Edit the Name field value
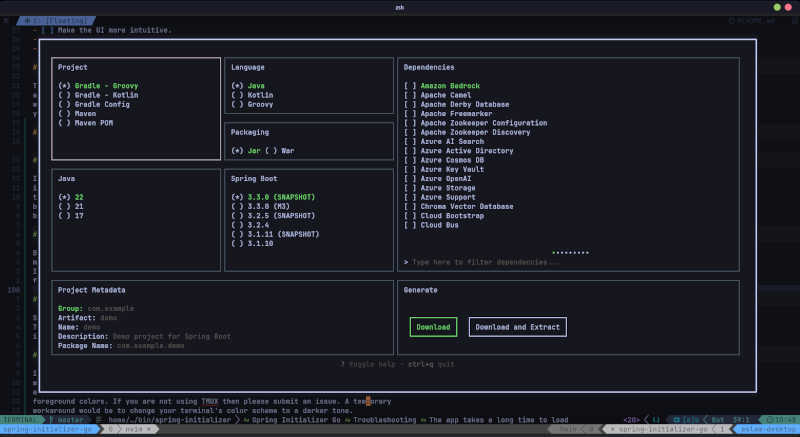 92,327
